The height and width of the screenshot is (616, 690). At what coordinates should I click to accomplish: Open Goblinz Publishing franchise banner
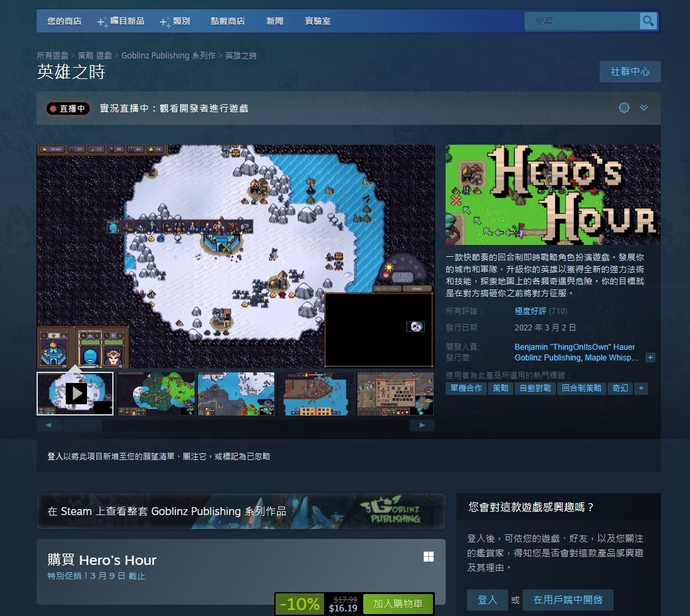(x=241, y=511)
